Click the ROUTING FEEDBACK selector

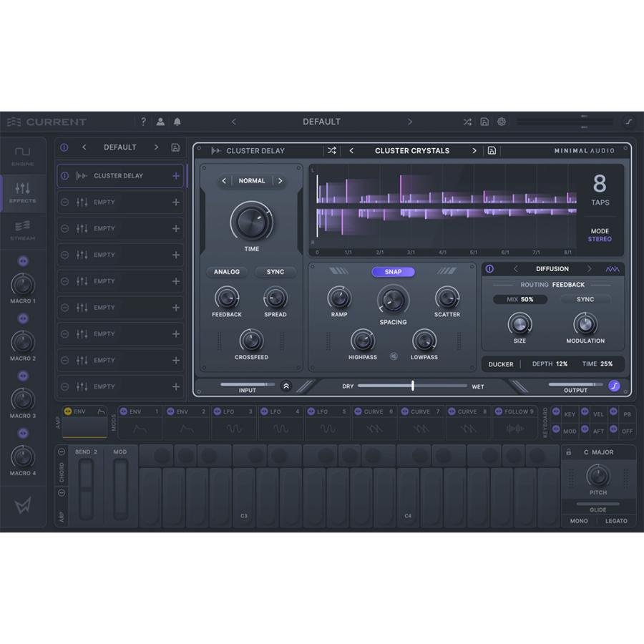click(x=552, y=285)
